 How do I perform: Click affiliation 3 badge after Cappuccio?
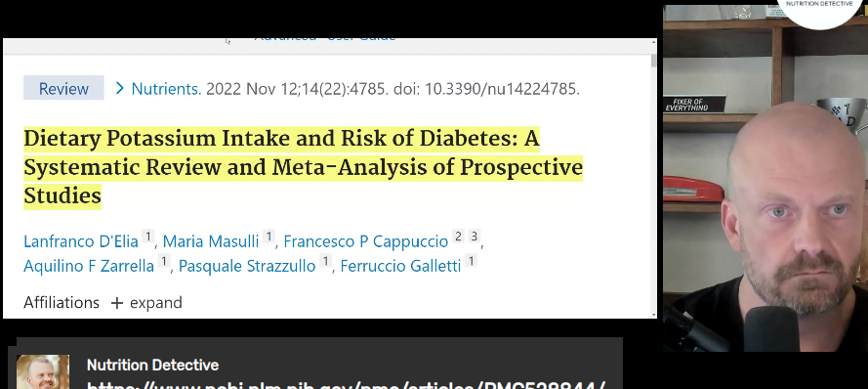tap(474, 237)
